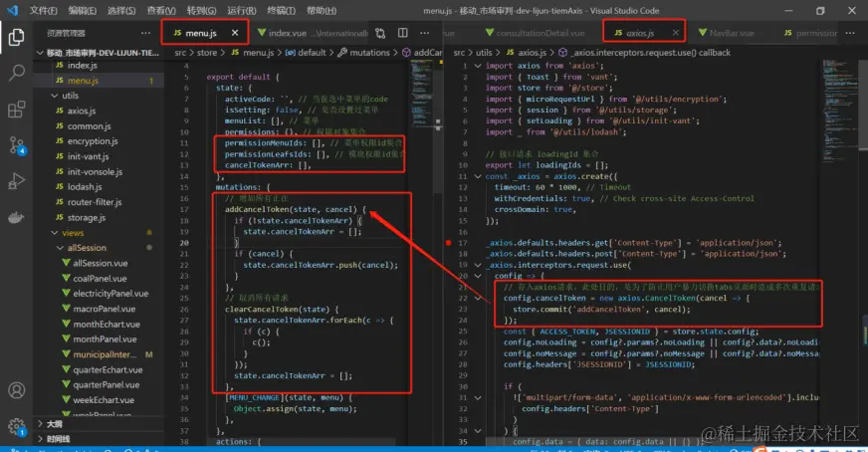Viewport: 868px width, 452px height.
Task: Switch to the permission tab
Action: (810, 33)
